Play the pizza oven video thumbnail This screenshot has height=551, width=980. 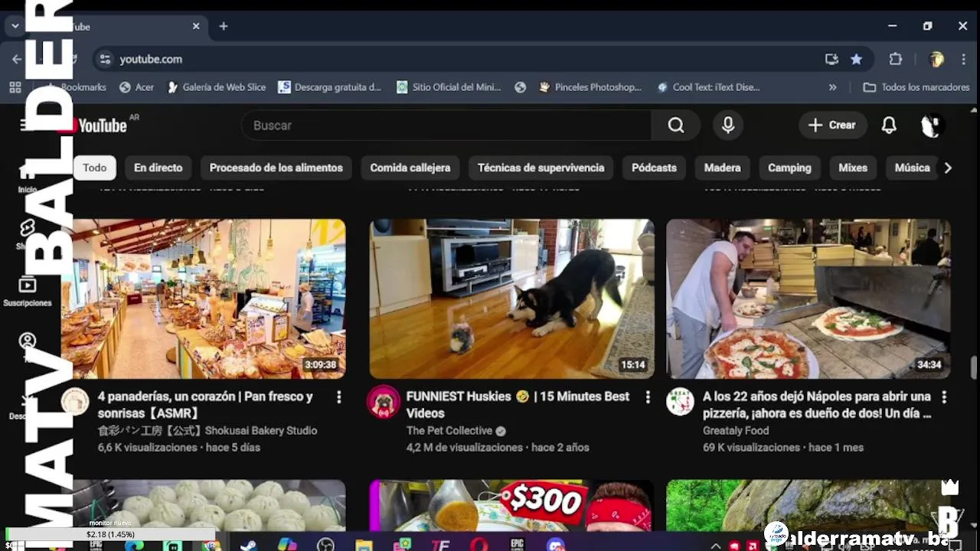[x=808, y=299]
